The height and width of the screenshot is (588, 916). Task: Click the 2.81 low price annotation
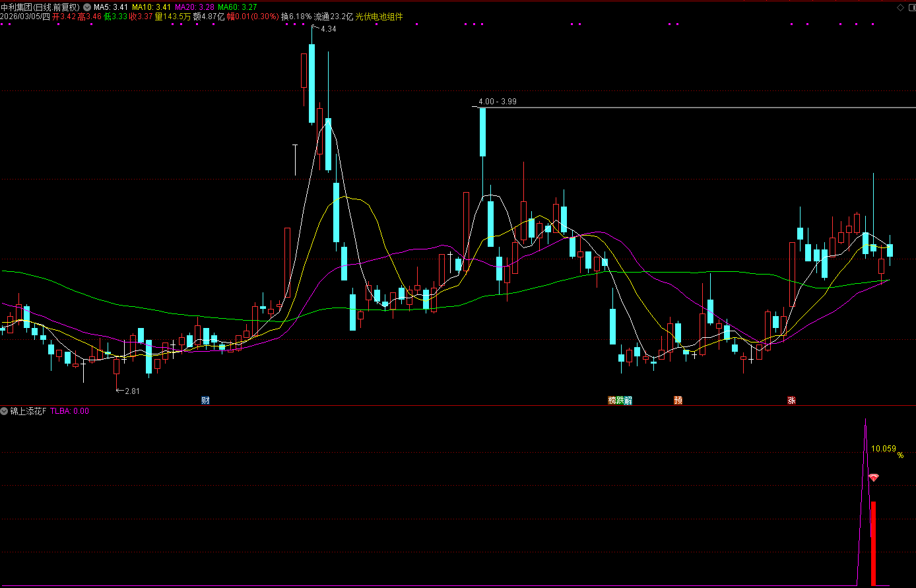(131, 391)
